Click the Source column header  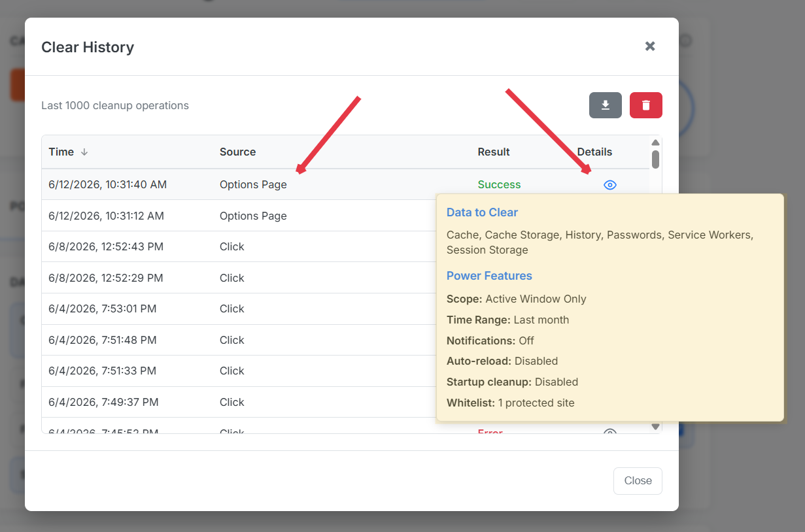(x=237, y=152)
